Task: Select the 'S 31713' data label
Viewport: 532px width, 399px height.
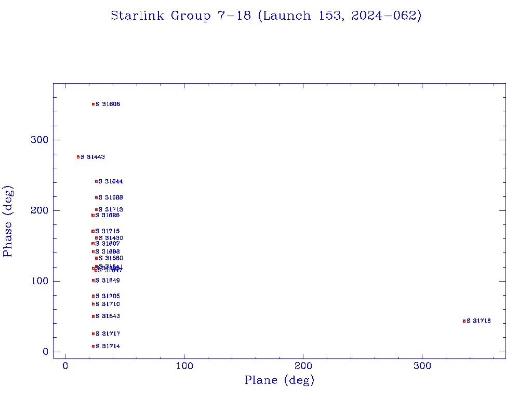Action: coord(111,210)
